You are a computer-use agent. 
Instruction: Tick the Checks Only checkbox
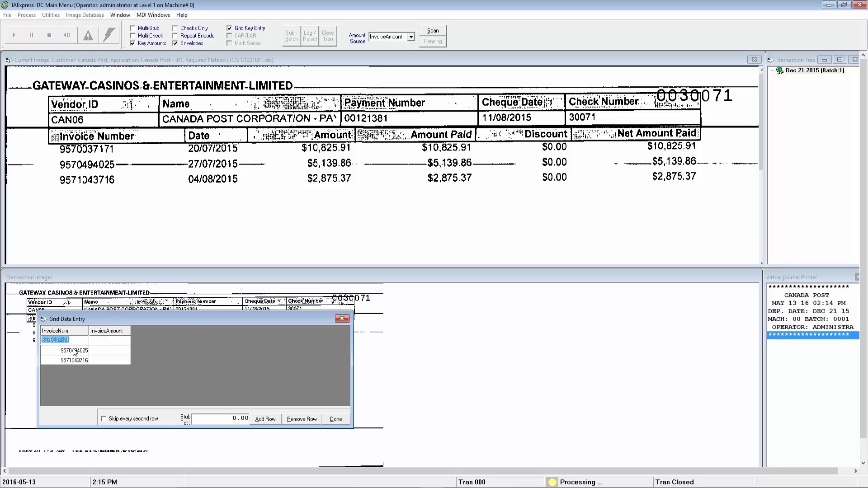point(175,28)
